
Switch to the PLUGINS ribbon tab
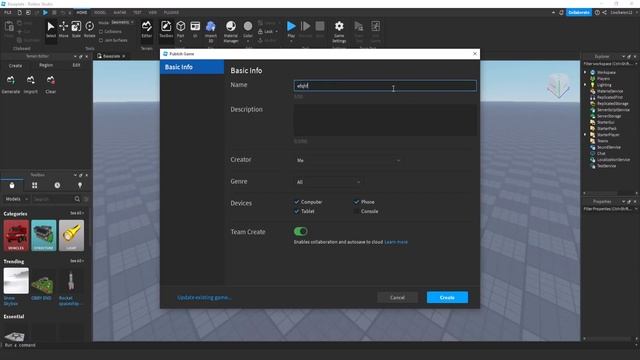coord(171,13)
